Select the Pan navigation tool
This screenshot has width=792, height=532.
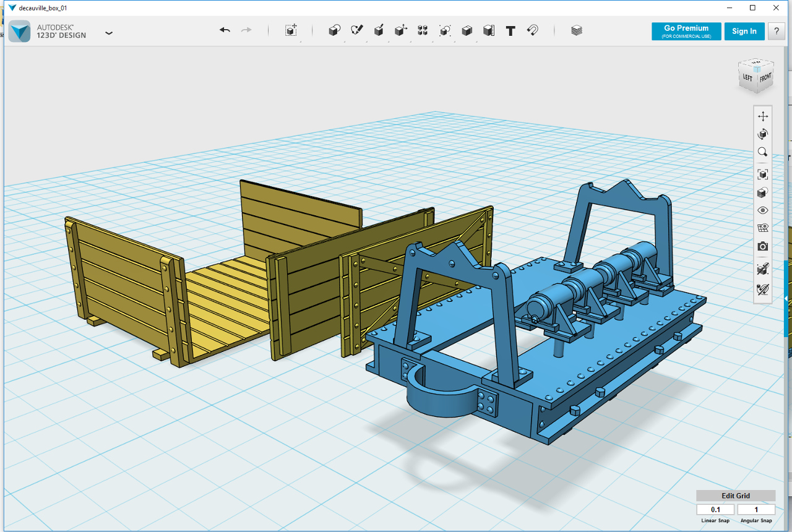coord(763,116)
